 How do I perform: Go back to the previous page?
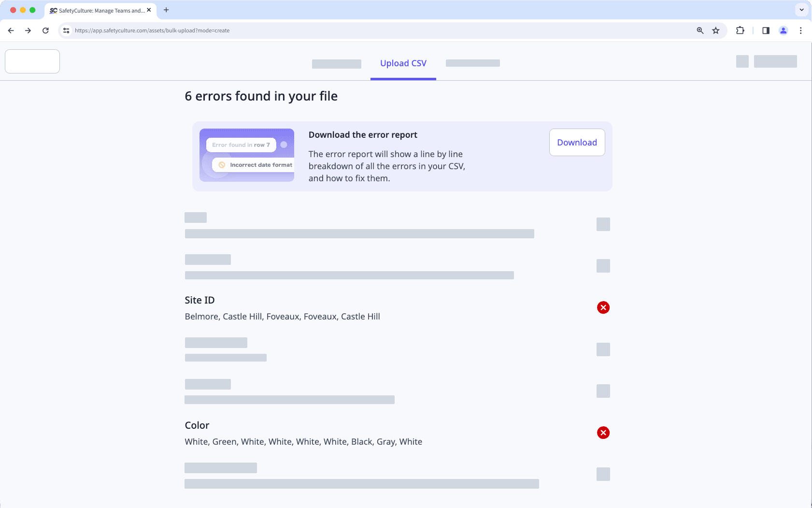pos(11,30)
